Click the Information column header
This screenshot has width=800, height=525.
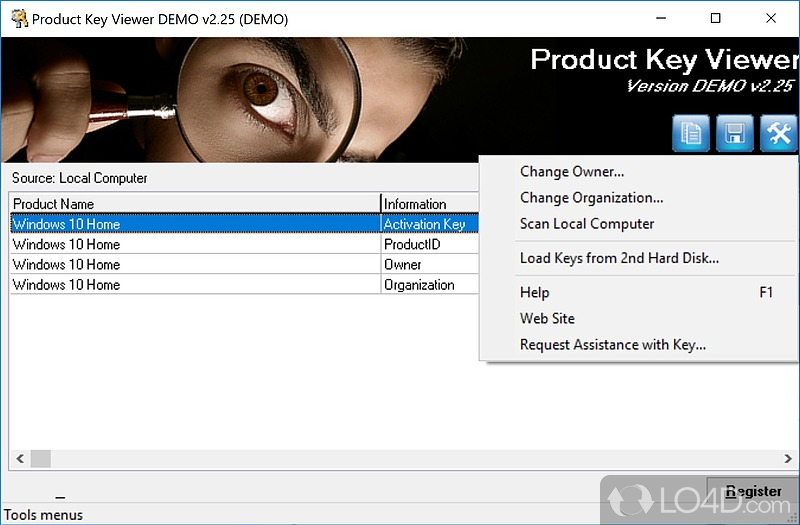[x=428, y=204]
